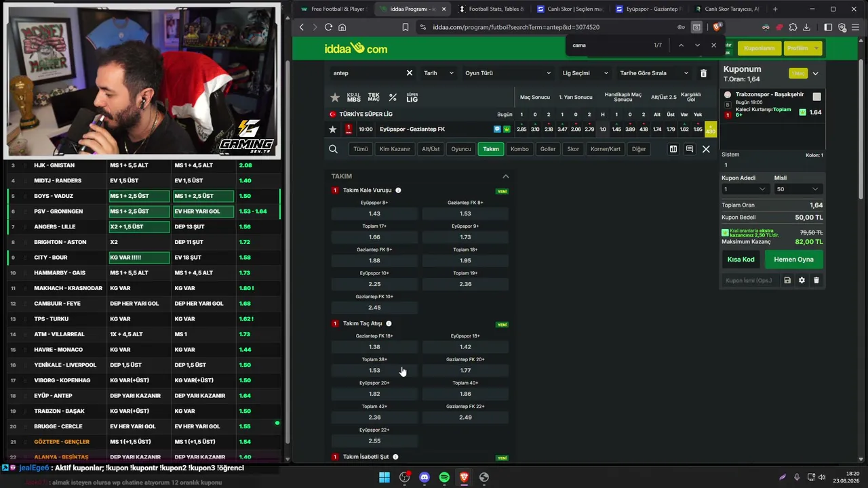Image resolution: width=868 pixels, height=488 pixels.
Task: Open the browser home page icon
Action: click(342, 27)
